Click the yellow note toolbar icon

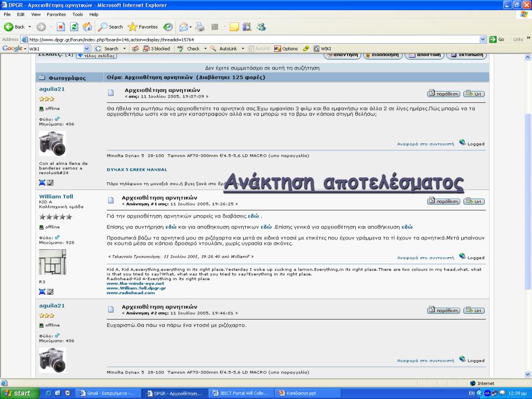point(234,27)
